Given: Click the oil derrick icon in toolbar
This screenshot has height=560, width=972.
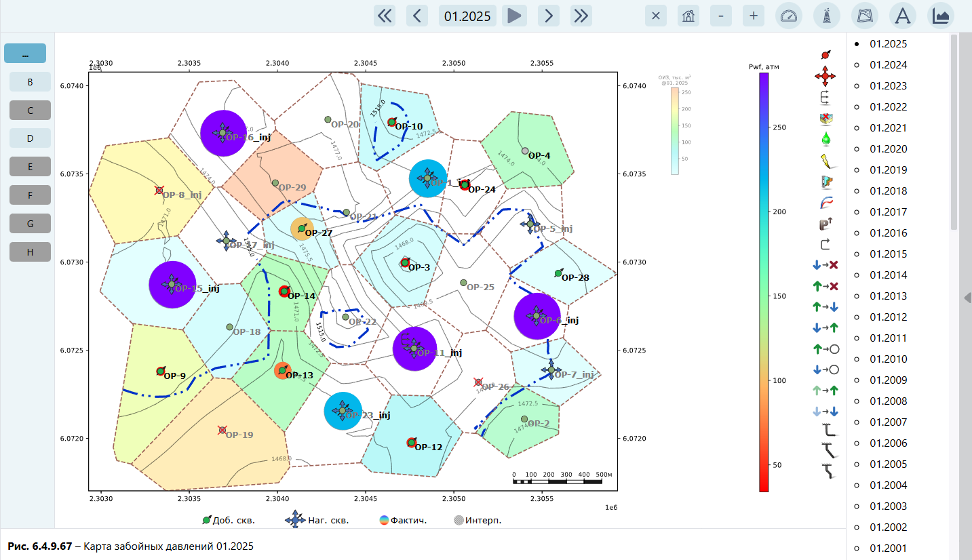Looking at the screenshot, I should [x=826, y=16].
